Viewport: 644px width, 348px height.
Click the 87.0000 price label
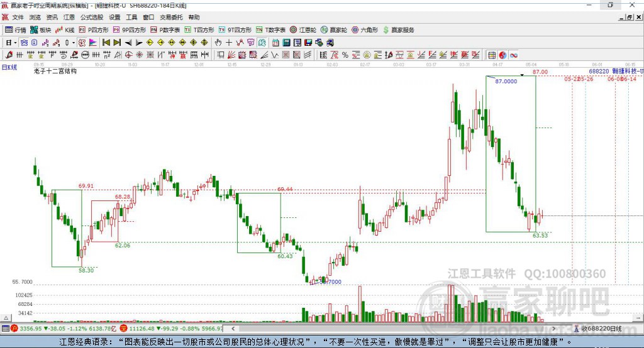pos(506,81)
